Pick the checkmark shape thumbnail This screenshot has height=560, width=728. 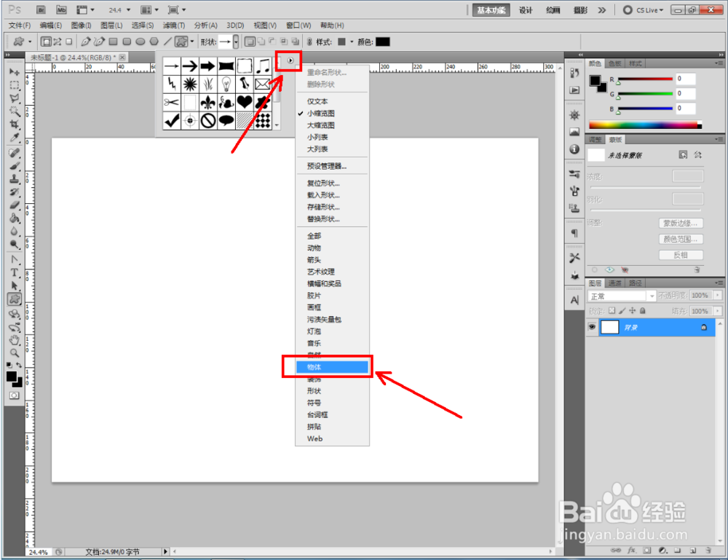[172, 121]
